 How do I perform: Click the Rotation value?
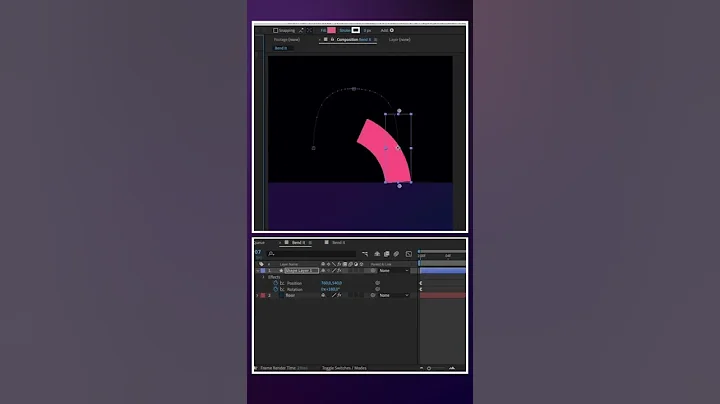point(330,290)
